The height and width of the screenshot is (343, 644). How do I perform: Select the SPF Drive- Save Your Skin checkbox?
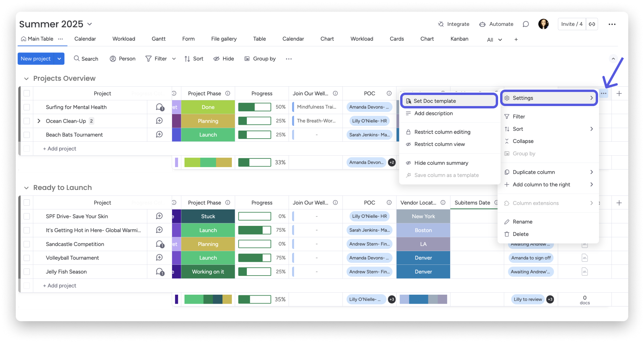pos(27,216)
